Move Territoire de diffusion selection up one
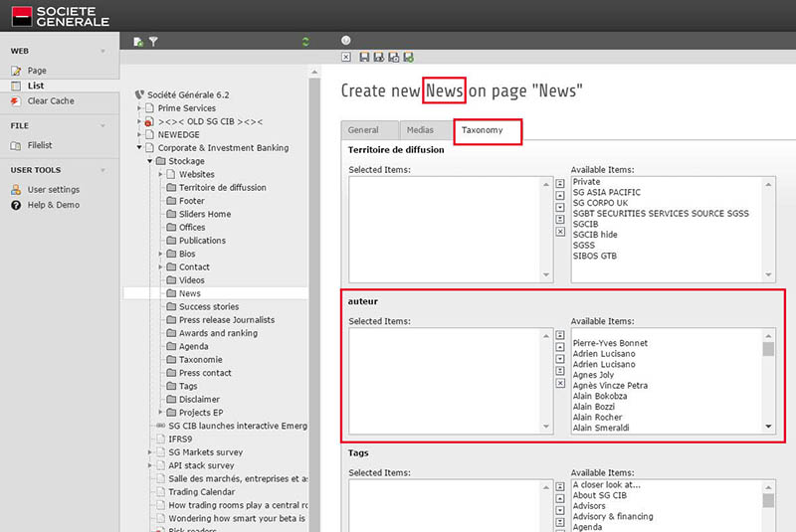 tap(560, 196)
